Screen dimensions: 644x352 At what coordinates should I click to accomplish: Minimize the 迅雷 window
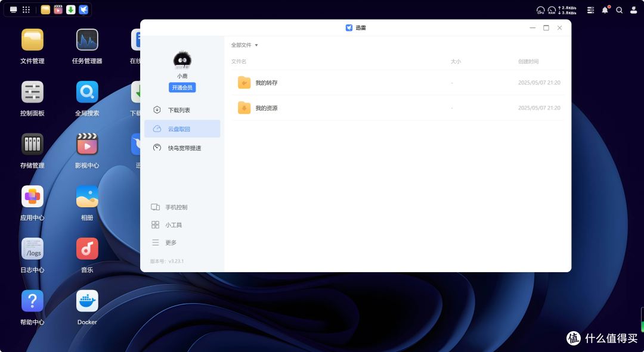click(532, 28)
